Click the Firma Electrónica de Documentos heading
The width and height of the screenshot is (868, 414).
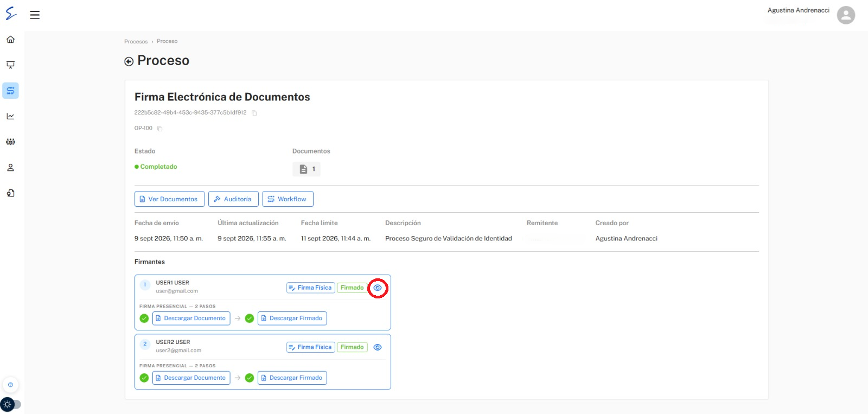click(222, 97)
